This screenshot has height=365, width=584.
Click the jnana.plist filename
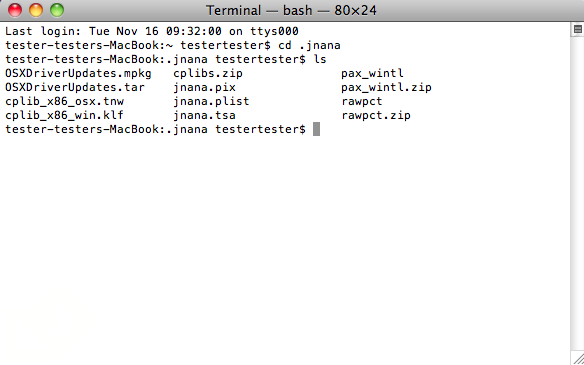pyautogui.click(x=211, y=102)
